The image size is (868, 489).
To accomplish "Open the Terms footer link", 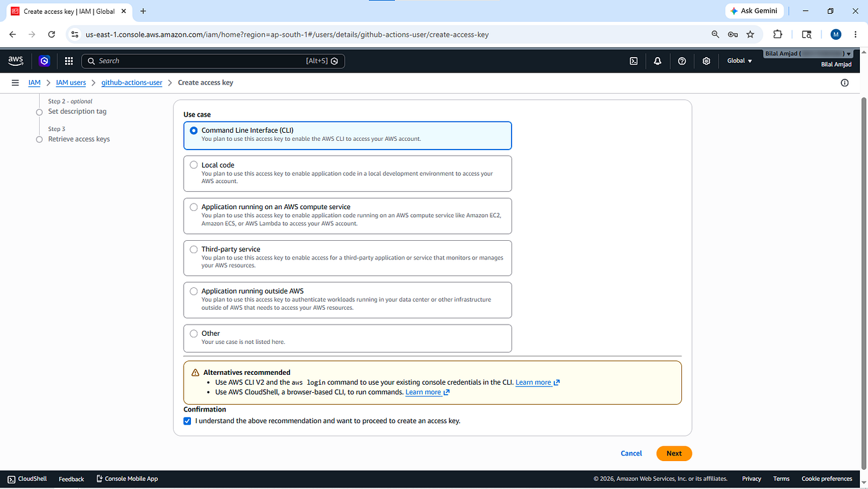I will pyautogui.click(x=781, y=479).
